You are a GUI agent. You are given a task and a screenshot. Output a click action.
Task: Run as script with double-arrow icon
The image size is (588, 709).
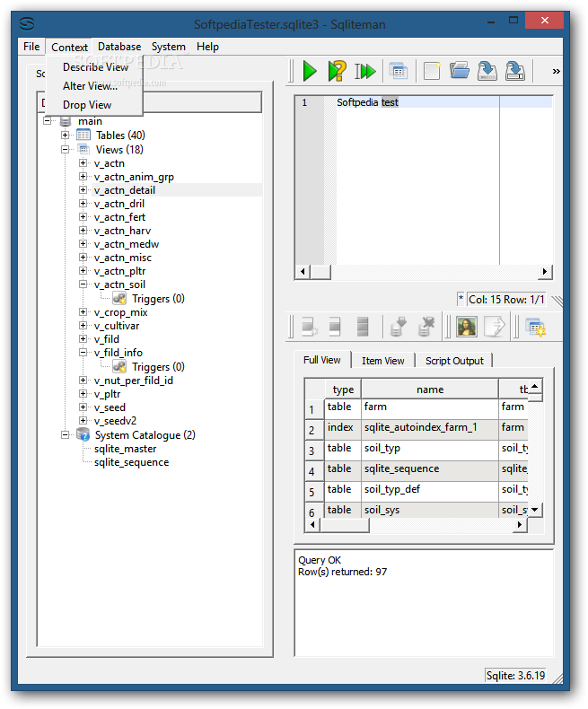click(x=365, y=71)
